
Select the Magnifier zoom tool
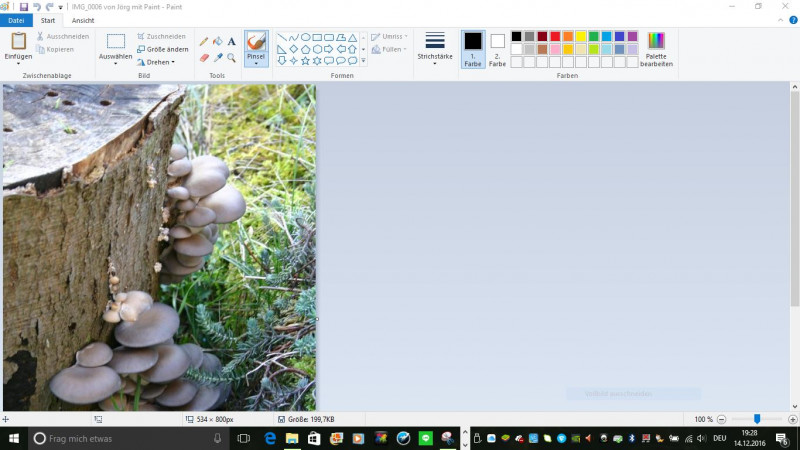[232, 58]
